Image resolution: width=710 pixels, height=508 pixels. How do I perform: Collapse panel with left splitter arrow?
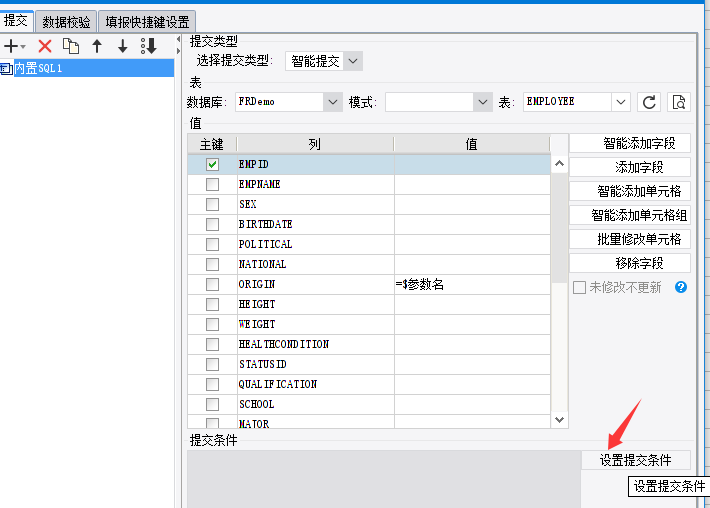tap(178, 40)
